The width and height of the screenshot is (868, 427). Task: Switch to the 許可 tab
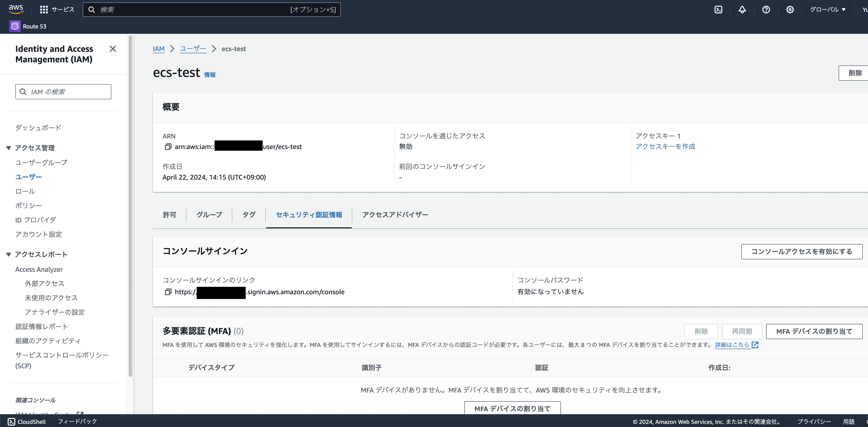pos(169,215)
